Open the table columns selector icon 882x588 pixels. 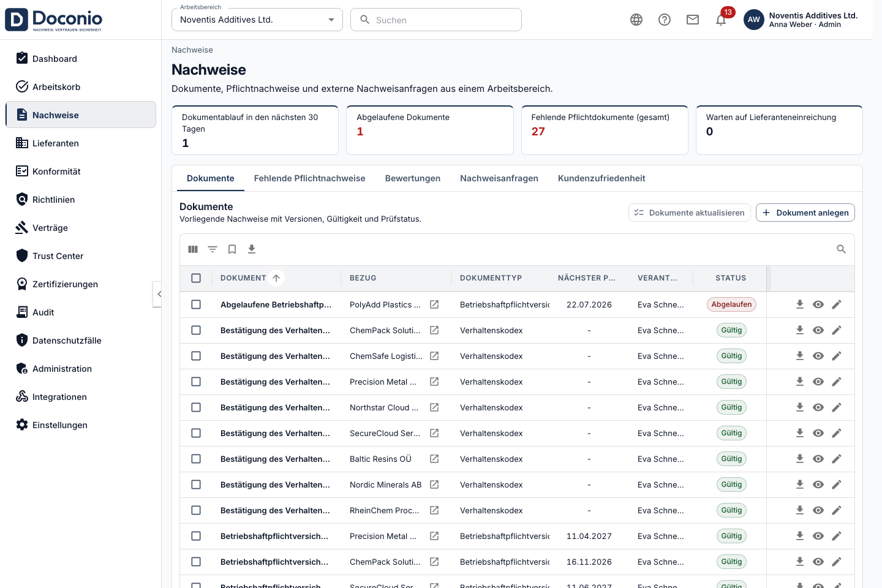(x=193, y=249)
